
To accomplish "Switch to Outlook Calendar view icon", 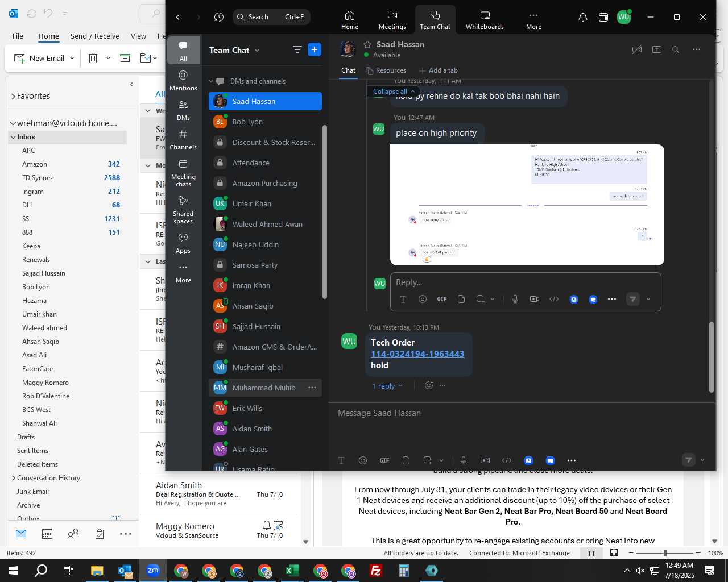I will 47,534.
